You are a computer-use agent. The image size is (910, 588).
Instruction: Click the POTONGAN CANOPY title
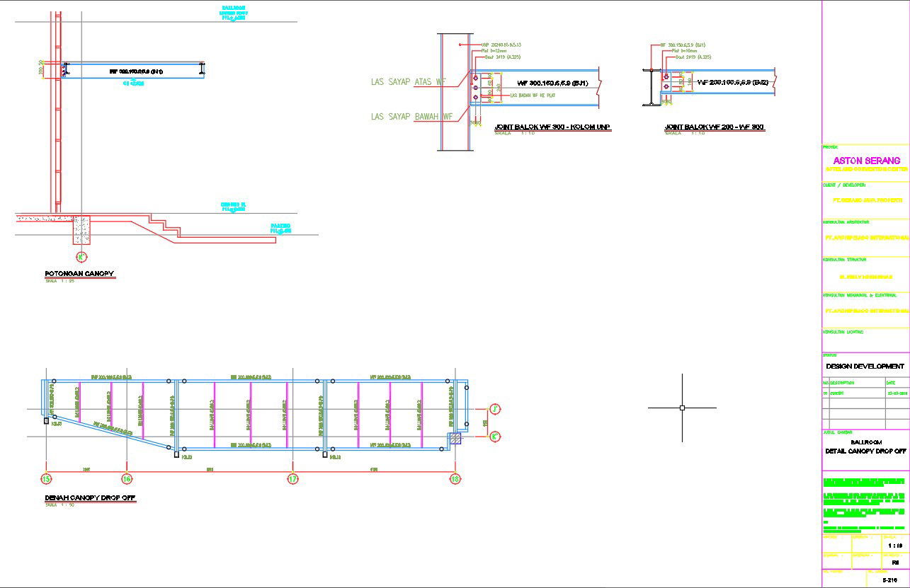[x=79, y=274]
